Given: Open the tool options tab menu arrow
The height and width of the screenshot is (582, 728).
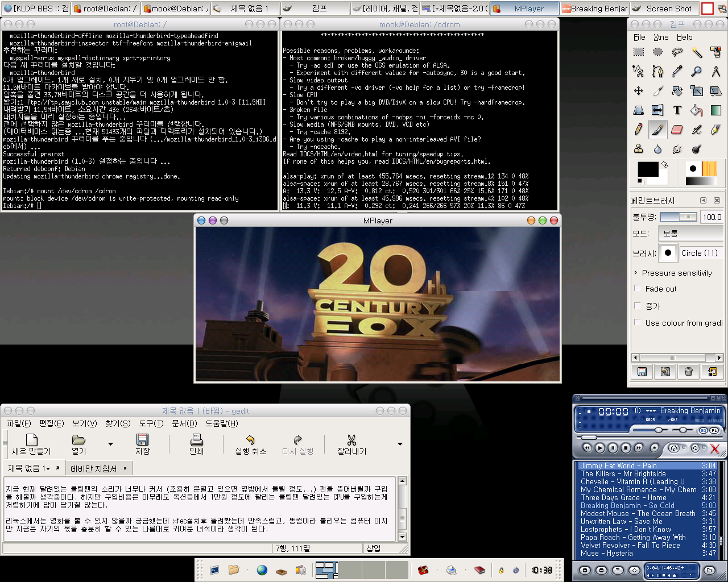Looking at the screenshot, I should tap(703, 200).
